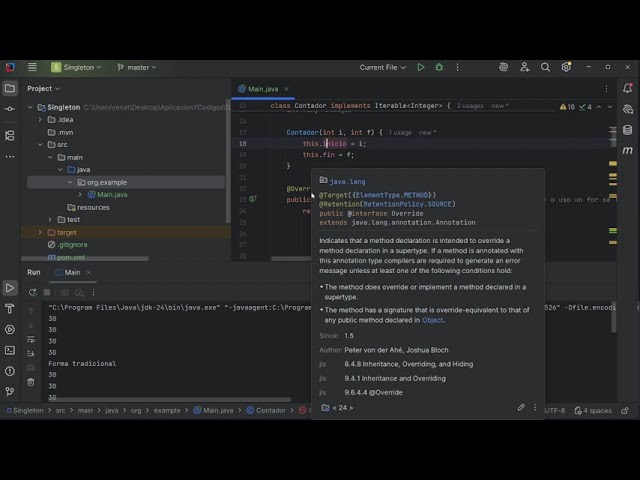
Task: Open editor tab options menu
Action: [606, 89]
